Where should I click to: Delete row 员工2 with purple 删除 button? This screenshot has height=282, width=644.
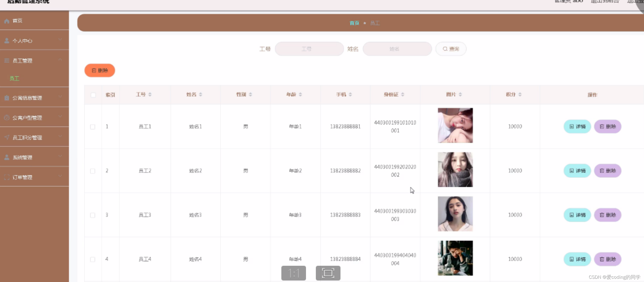[x=608, y=171]
